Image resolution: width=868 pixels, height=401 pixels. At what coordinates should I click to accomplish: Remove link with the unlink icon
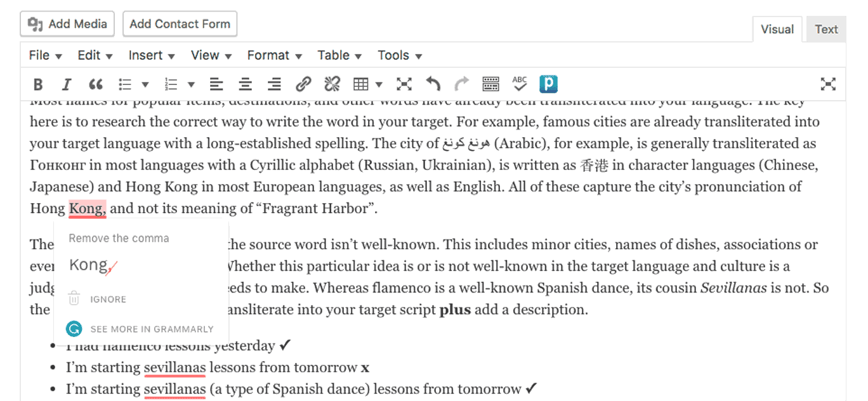tap(332, 84)
